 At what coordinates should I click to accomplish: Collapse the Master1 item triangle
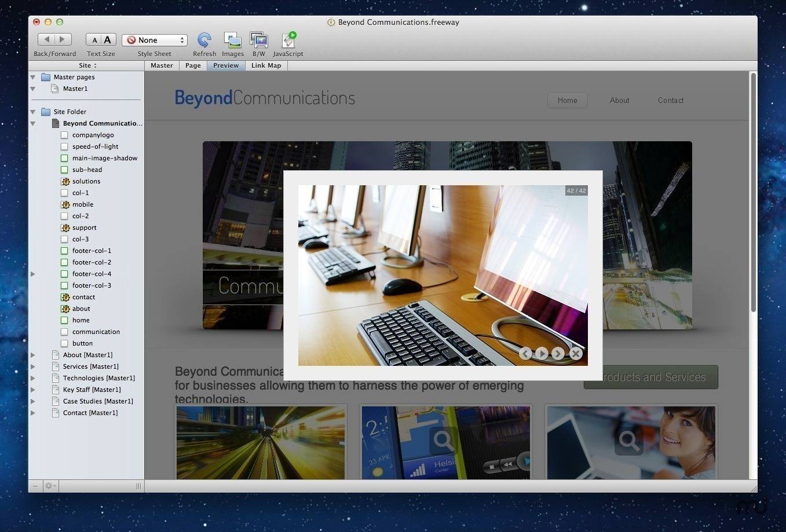(33, 89)
